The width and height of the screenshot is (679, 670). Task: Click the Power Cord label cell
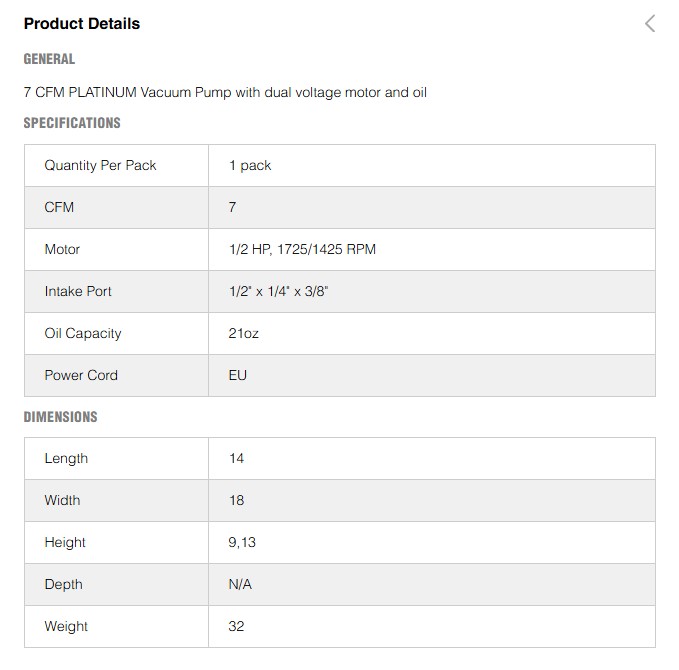tap(81, 375)
